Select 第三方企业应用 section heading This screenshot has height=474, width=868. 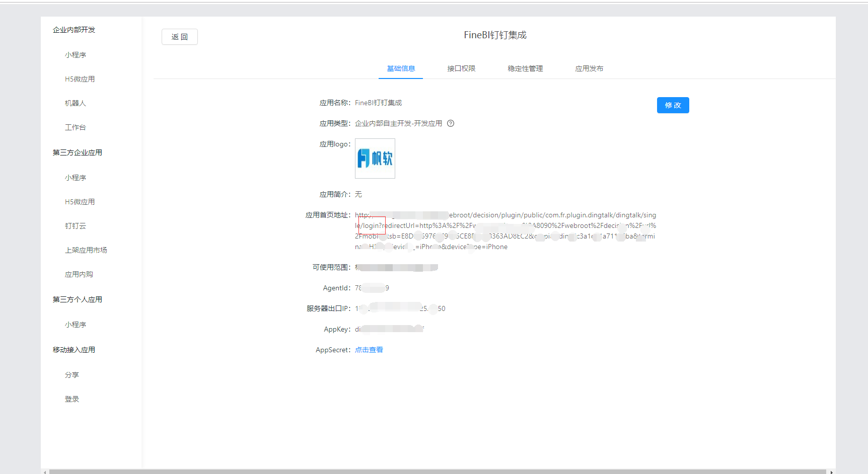(x=78, y=152)
